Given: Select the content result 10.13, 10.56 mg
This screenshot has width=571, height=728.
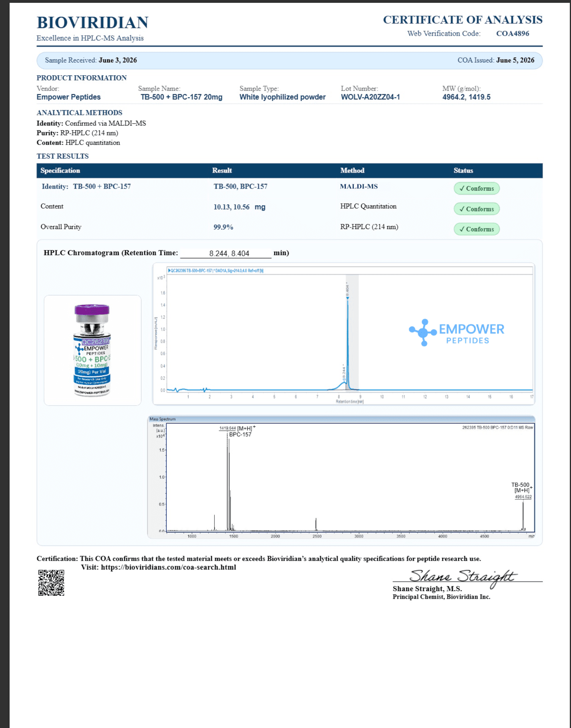Looking at the screenshot, I should (x=239, y=207).
